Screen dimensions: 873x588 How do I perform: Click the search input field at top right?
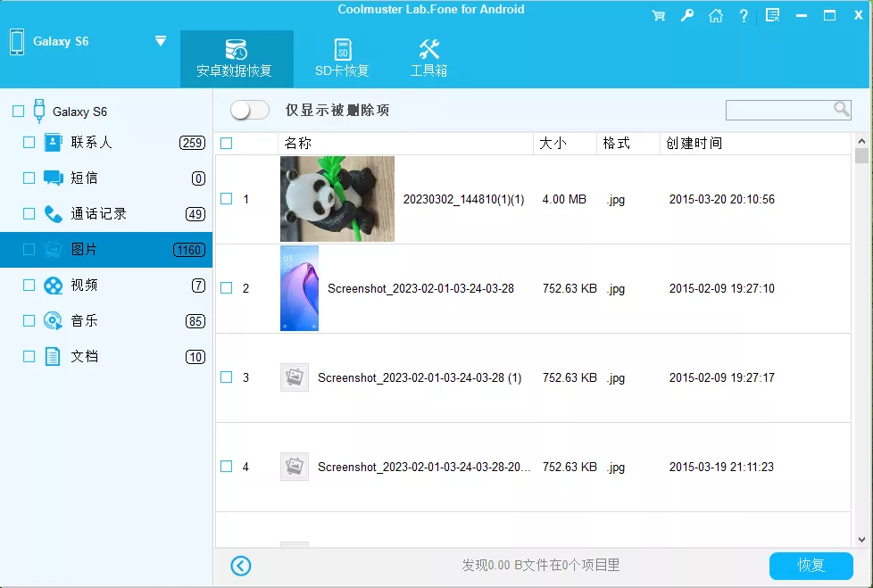click(782, 109)
